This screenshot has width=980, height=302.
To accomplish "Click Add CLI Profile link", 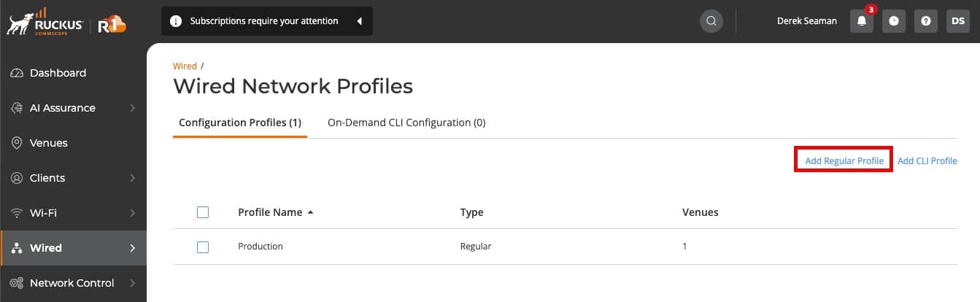I will pos(927,160).
